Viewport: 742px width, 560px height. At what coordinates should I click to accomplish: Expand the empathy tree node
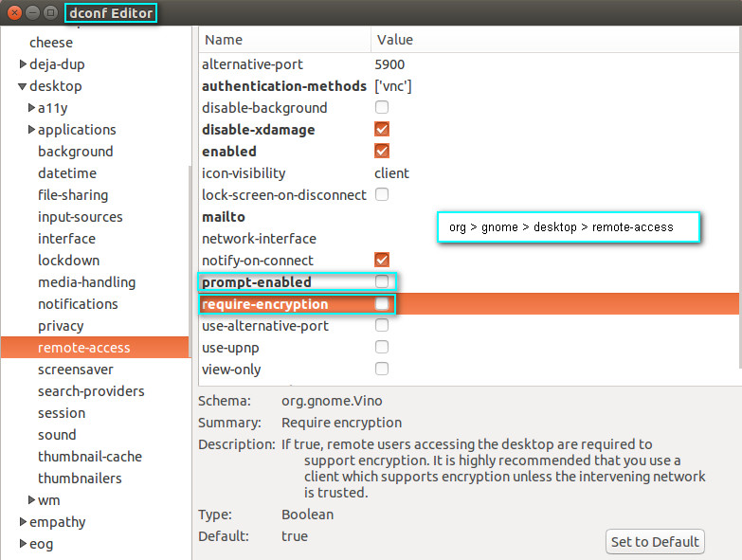tap(23, 521)
